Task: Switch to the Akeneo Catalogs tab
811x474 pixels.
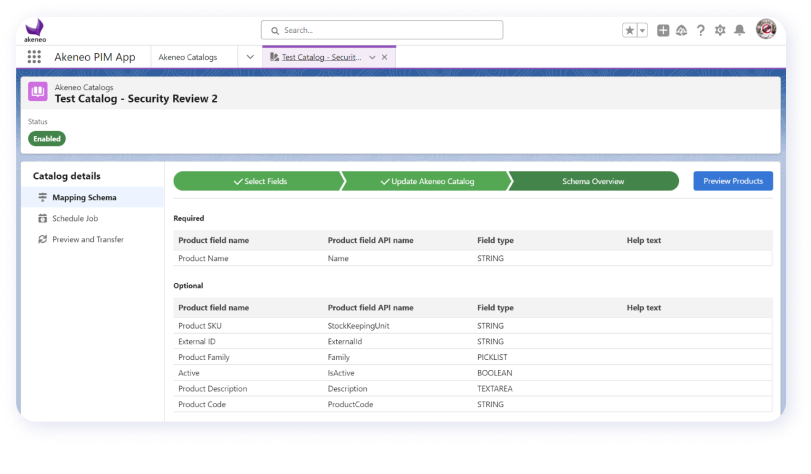Action: (188, 57)
